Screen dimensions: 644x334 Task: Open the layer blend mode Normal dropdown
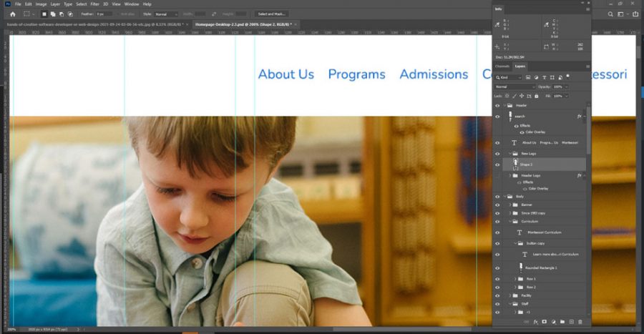(515, 87)
